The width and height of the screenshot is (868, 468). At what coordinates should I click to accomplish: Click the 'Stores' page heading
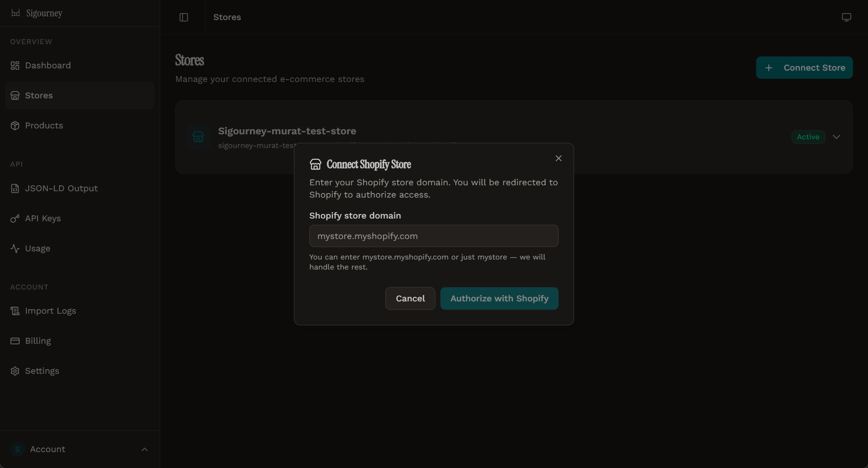190,61
